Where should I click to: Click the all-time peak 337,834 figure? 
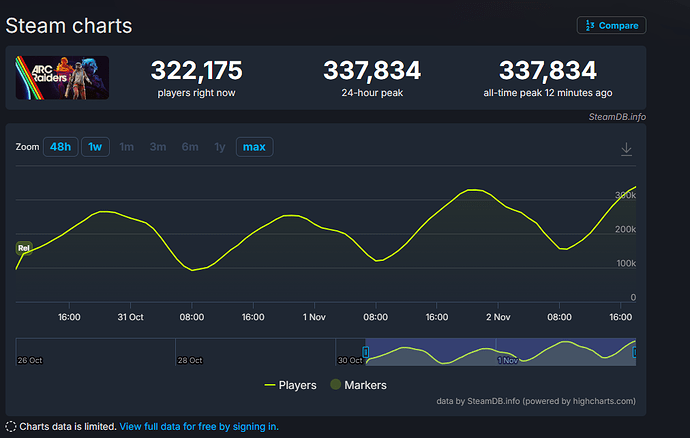click(x=547, y=70)
